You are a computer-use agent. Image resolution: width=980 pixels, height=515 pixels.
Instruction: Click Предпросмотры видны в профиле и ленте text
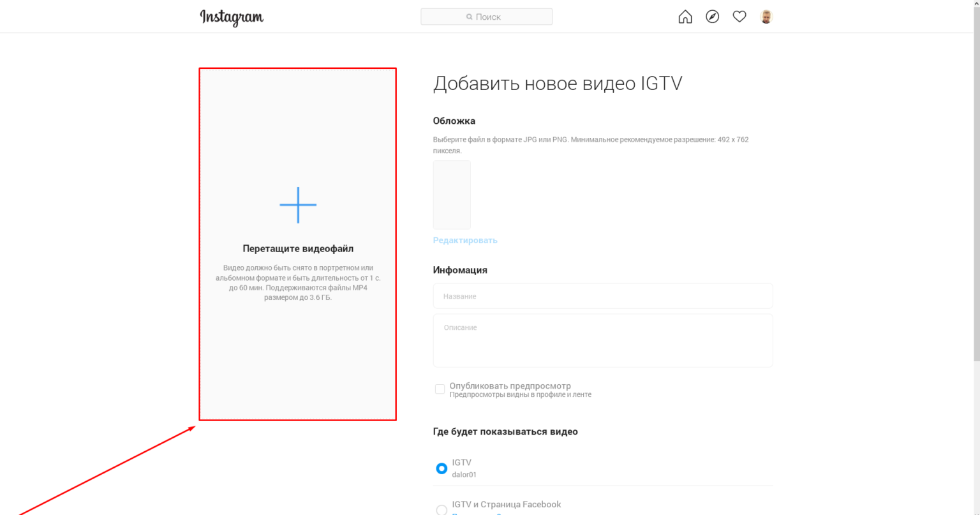[x=520, y=394]
